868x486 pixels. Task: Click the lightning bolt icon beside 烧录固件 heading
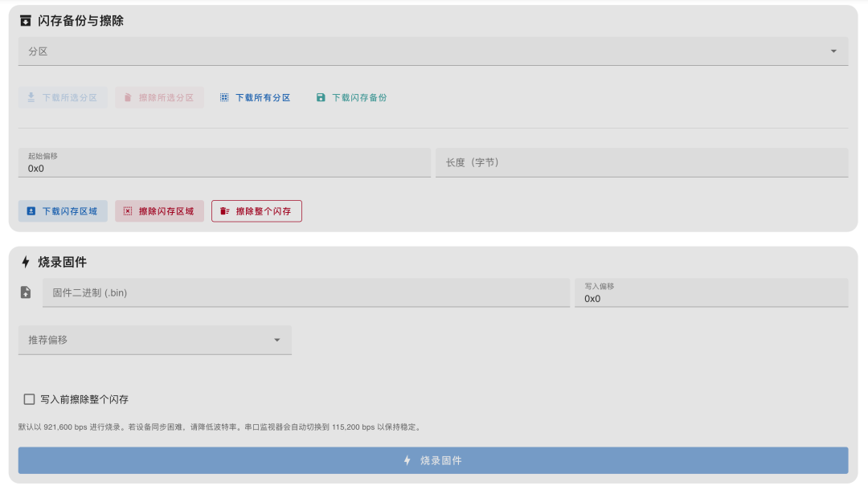click(x=26, y=262)
